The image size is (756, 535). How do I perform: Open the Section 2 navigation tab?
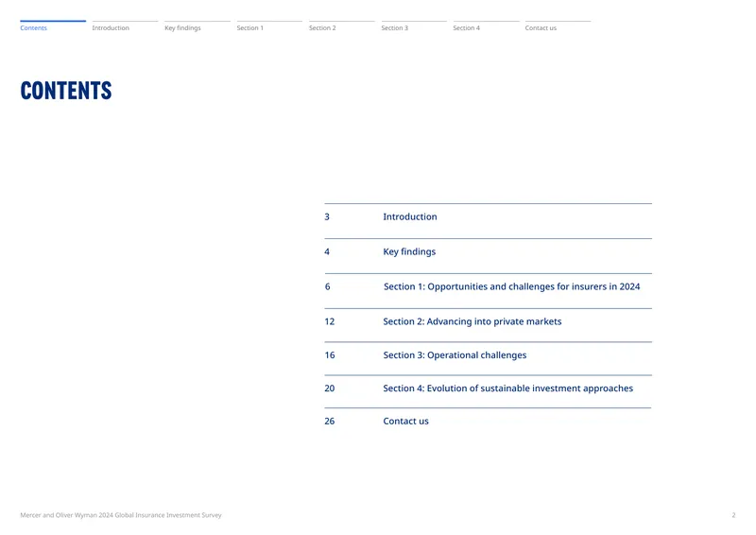click(322, 28)
